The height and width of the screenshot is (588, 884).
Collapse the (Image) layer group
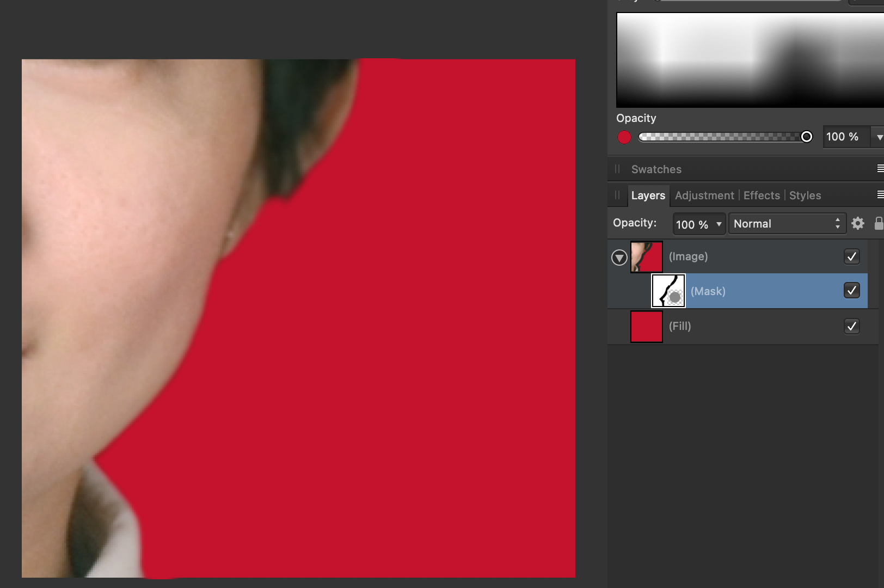(619, 257)
